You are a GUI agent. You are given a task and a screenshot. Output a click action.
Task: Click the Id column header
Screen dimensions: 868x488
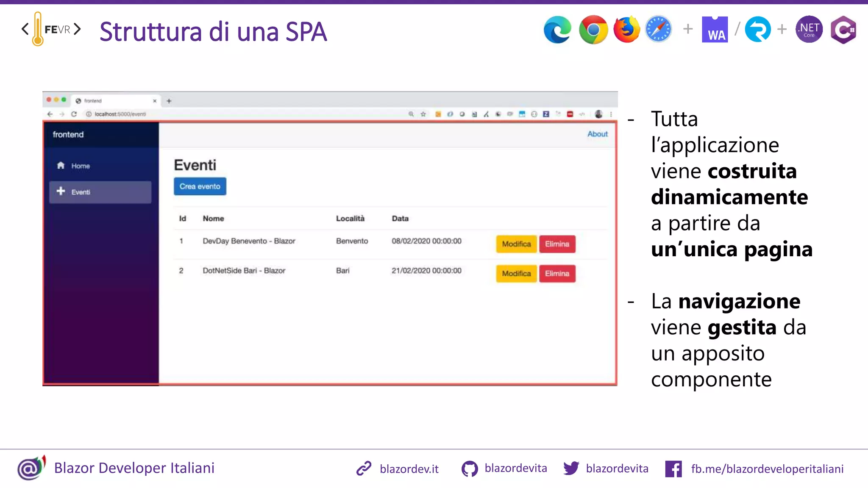(182, 219)
